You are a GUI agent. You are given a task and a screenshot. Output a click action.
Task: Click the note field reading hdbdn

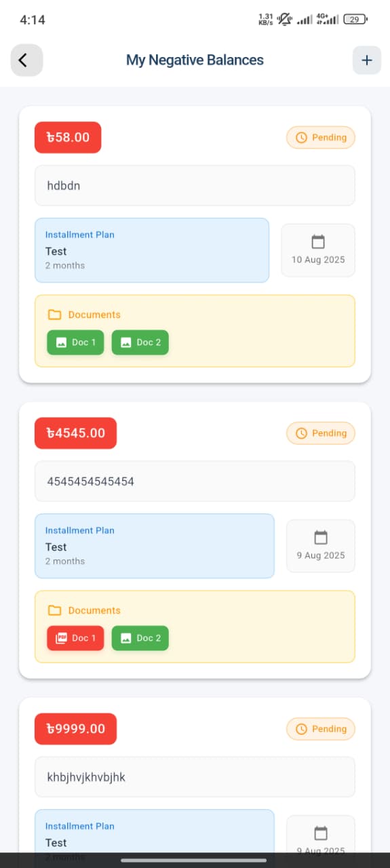[x=195, y=185]
